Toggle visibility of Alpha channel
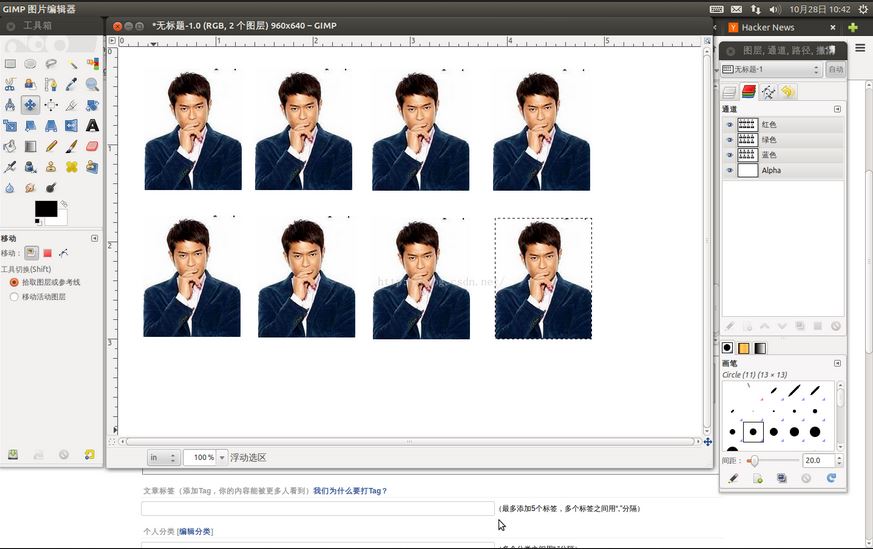The height and width of the screenshot is (549, 873). click(x=729, y=170)
